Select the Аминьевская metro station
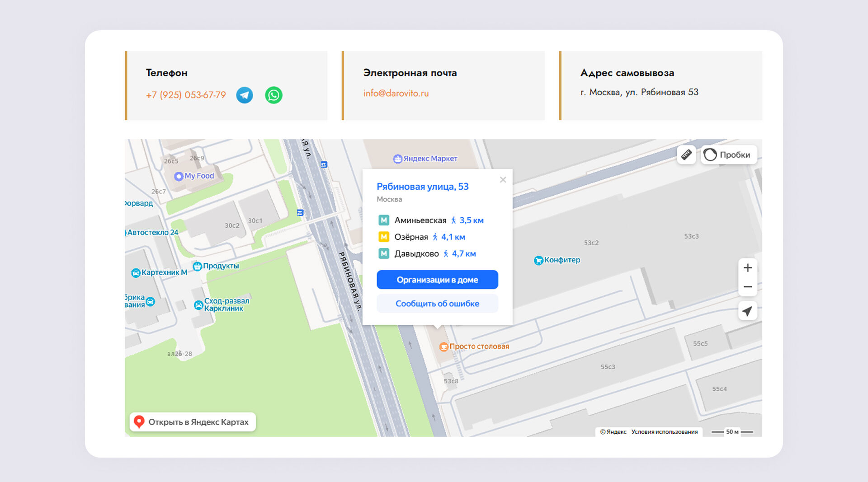The width and height of the screenshot is (868, 482). click(420, 220)
